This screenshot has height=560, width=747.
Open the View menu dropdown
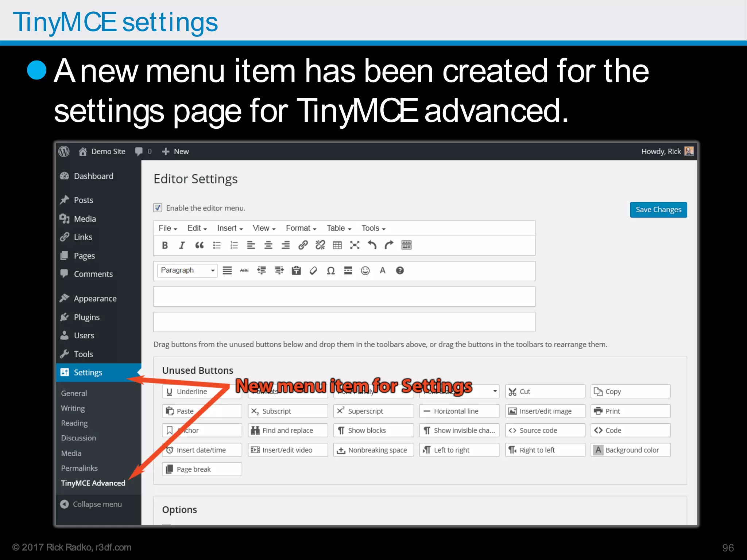pos(264,228)
